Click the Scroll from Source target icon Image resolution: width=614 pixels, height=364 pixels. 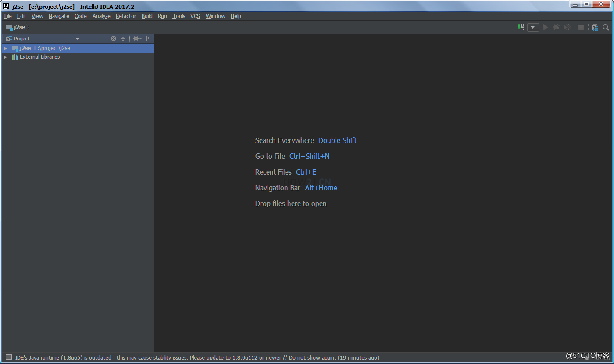pyautogui.click(x=114, y=39)
